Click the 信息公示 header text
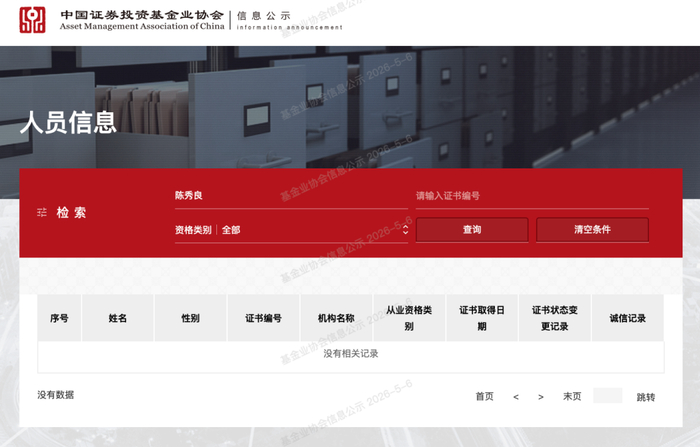 pyautogui.click(x=264, y=16)
